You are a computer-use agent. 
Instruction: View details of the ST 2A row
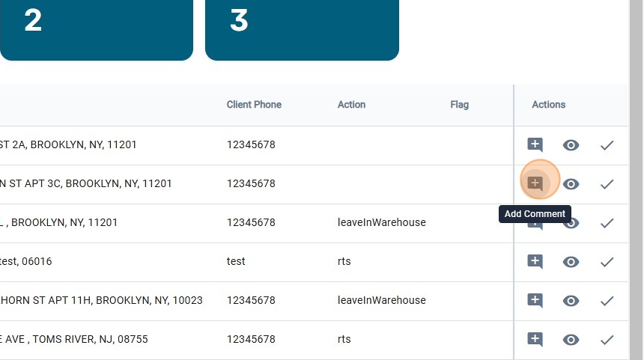point(571,145)
